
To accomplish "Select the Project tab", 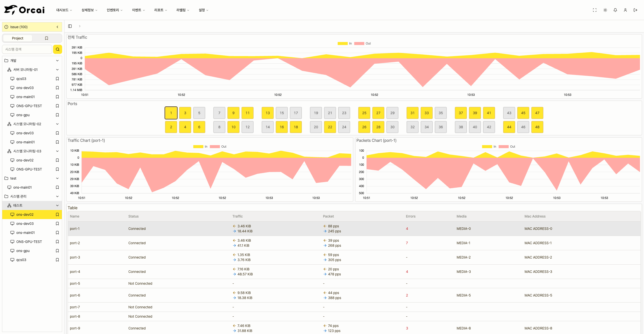I will 18,38.
